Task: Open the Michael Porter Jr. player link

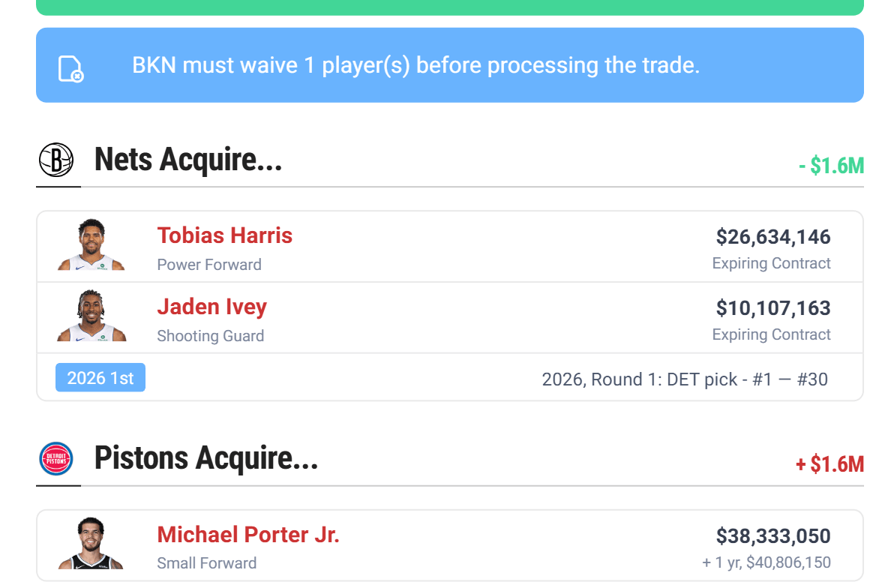Action: [248, 535]
